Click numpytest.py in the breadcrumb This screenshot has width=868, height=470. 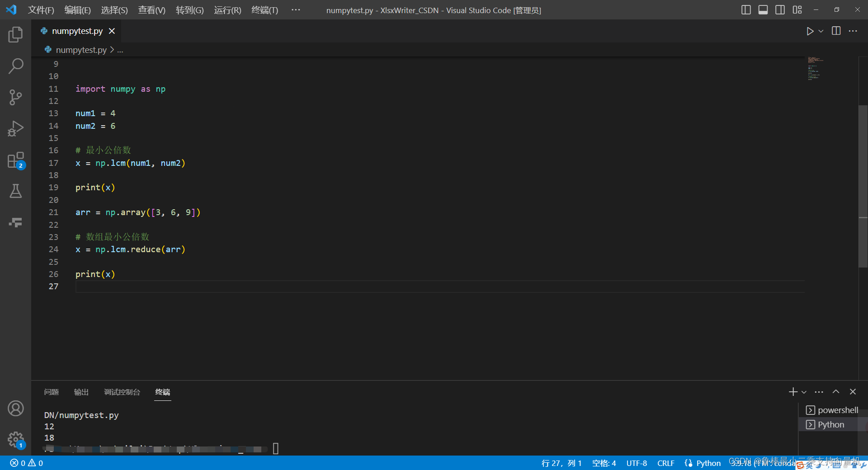click(81, 50)
